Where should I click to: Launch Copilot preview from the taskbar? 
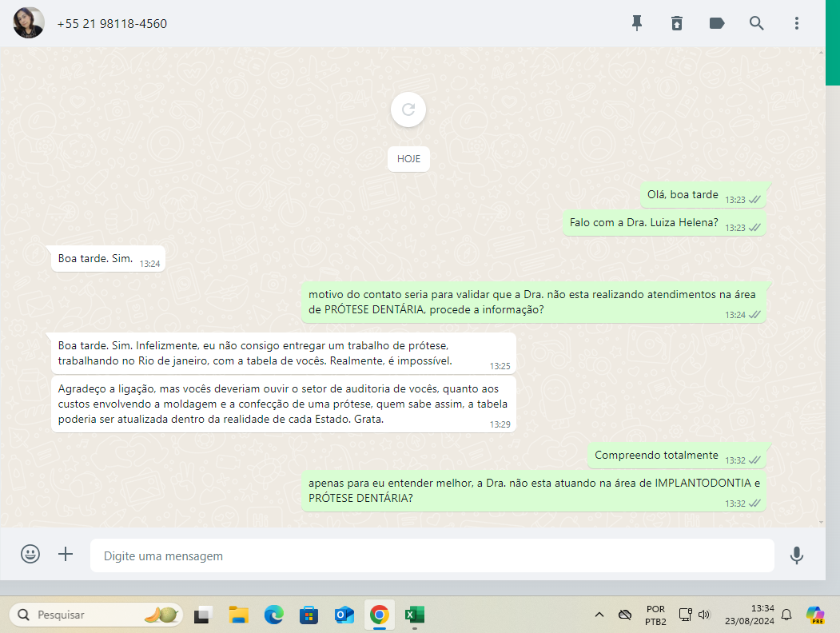pos(815,615)
